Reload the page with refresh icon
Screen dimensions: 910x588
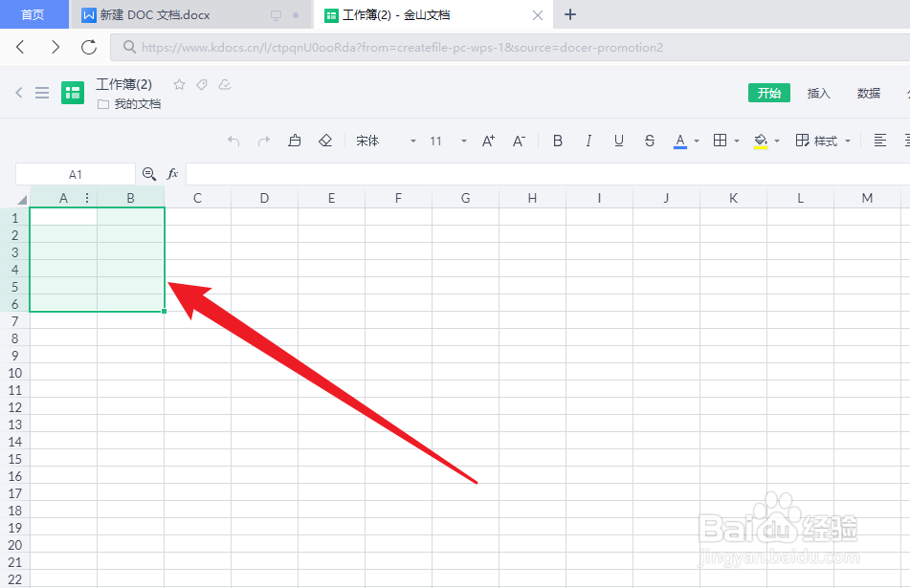89,47
